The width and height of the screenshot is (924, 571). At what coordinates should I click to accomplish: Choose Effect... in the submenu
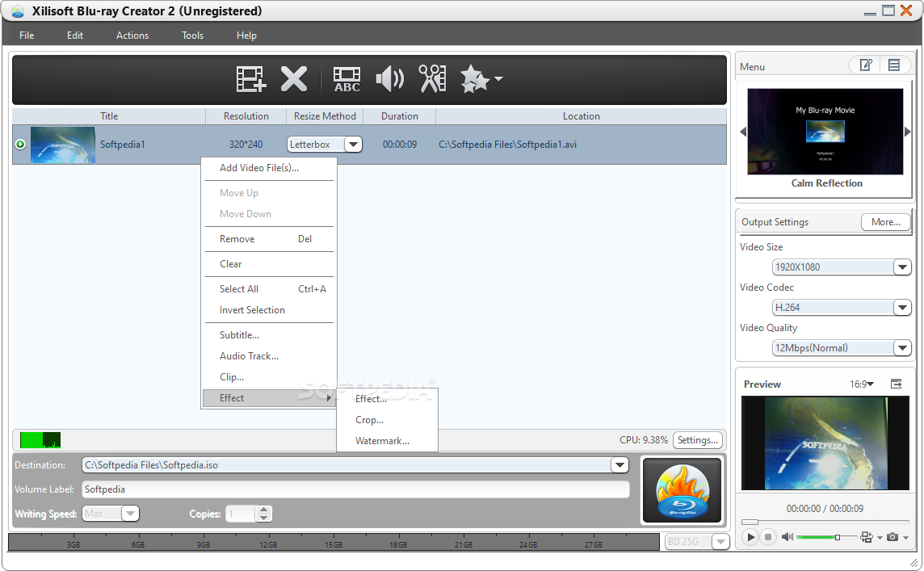point(387,399)
